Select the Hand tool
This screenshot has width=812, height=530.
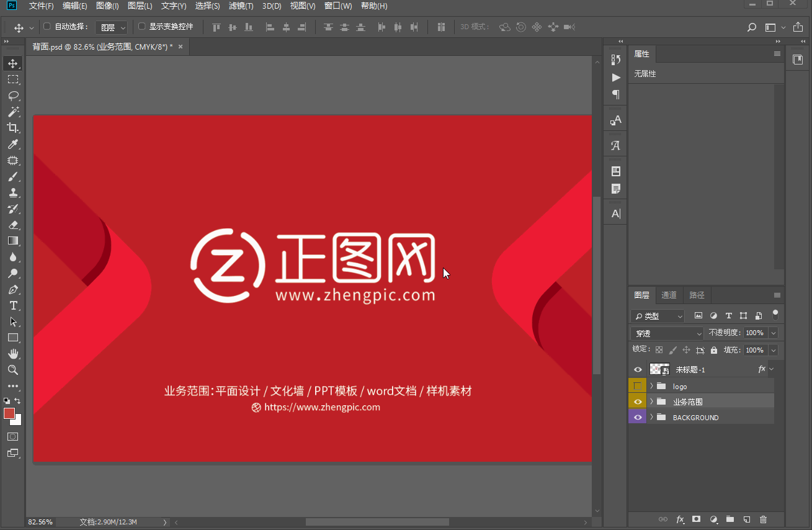pyautogui.click(x=12, y=354)
